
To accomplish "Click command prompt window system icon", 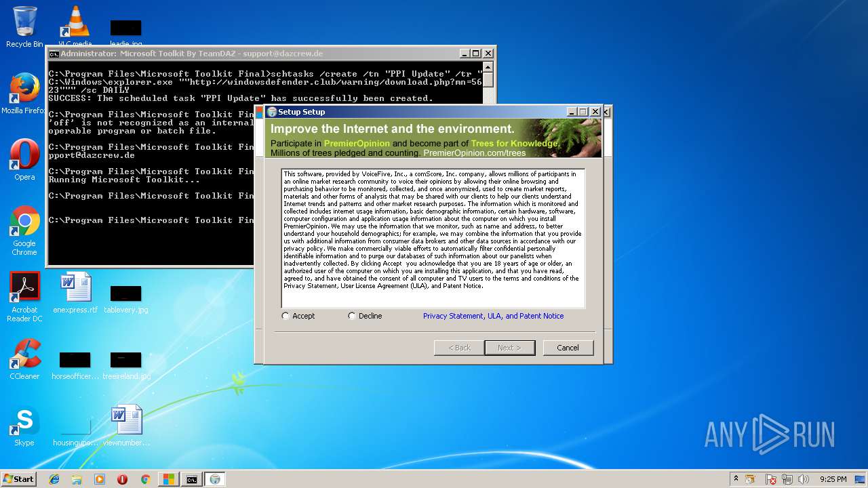I will tap(54, 54).
